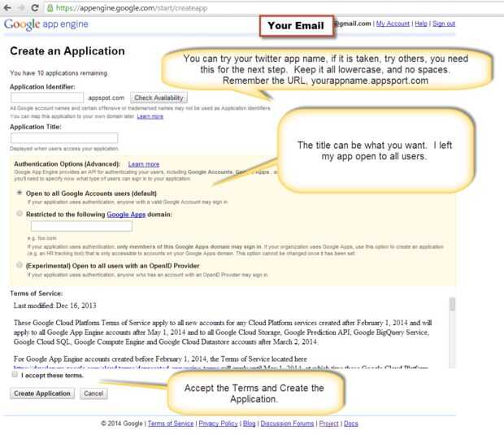Open footer Privacy Policy link

[218, 424]
